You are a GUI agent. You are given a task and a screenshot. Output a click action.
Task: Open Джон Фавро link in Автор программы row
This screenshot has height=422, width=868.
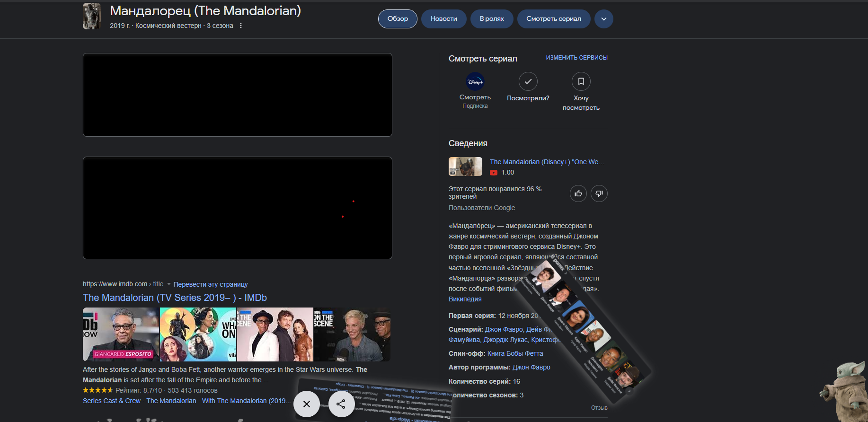point(531,367)
